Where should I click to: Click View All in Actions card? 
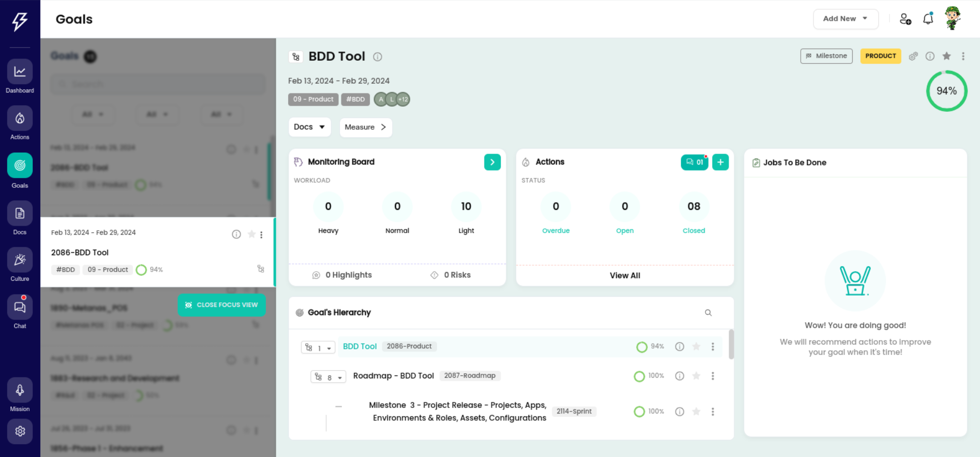point(624,275)
